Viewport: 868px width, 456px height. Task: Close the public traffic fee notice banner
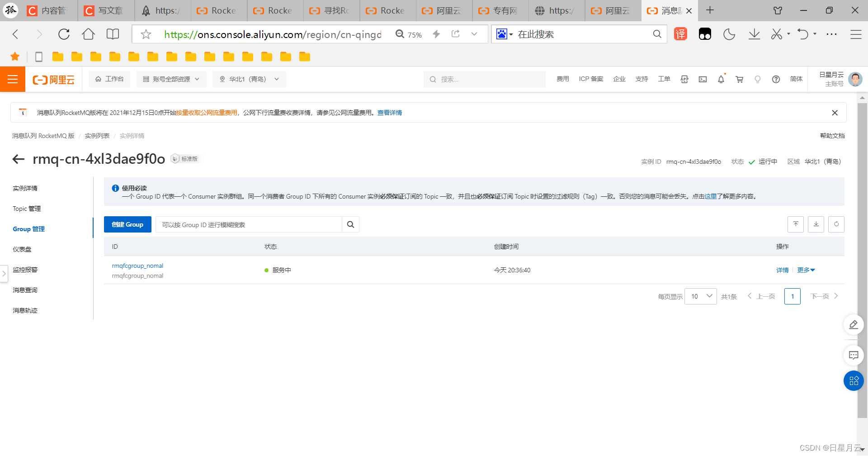click(835, 113)
